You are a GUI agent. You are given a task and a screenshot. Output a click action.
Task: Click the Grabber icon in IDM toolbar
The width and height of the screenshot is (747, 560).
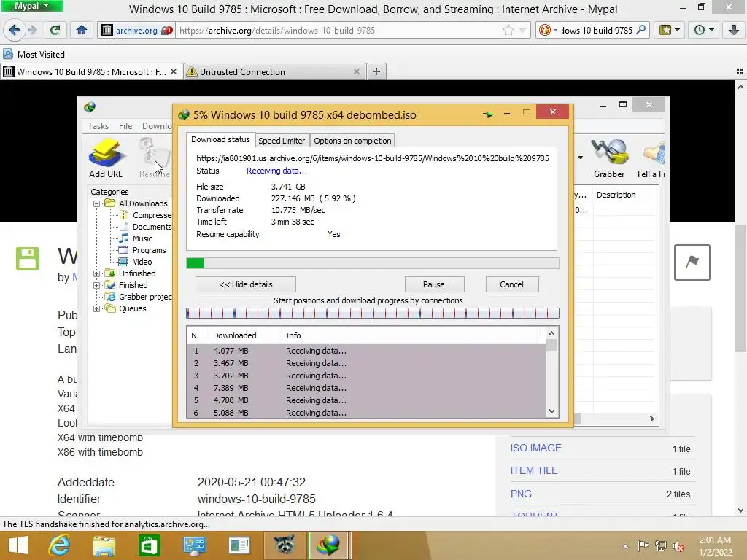point(609,158)
